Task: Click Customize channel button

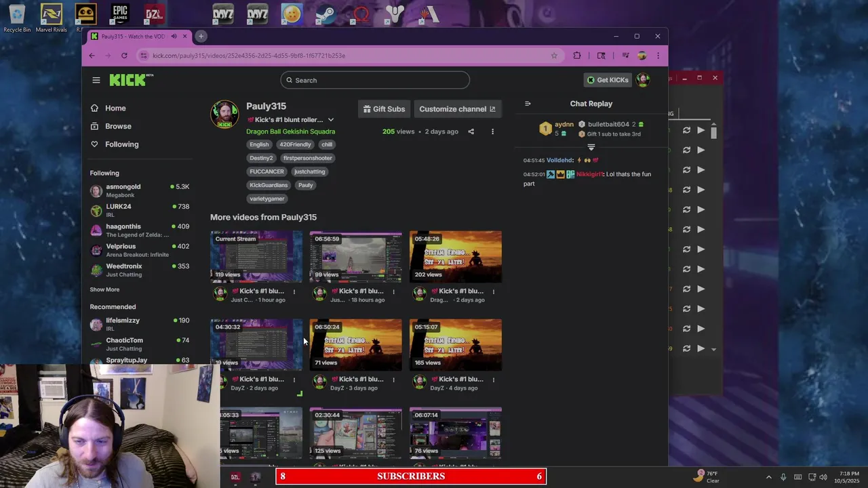Action: point(457,109)
